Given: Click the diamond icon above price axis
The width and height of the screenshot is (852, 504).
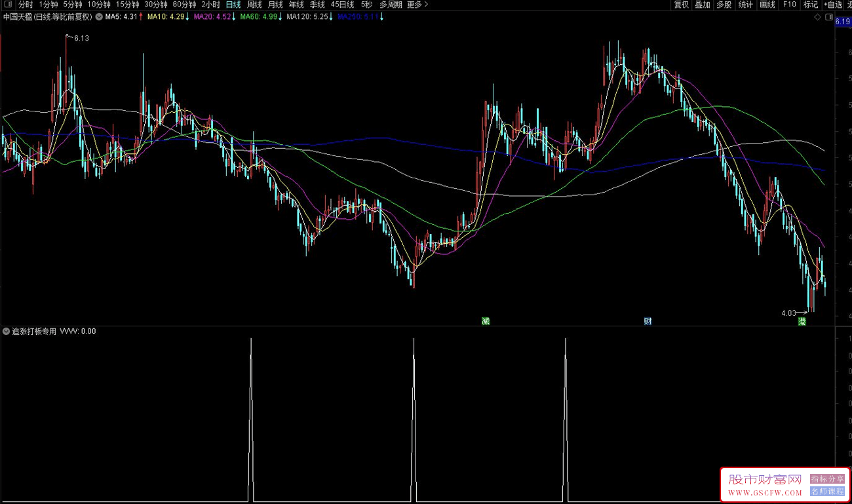Looking at the screenshot, I should pyautogui.click(x=817, y=17).
